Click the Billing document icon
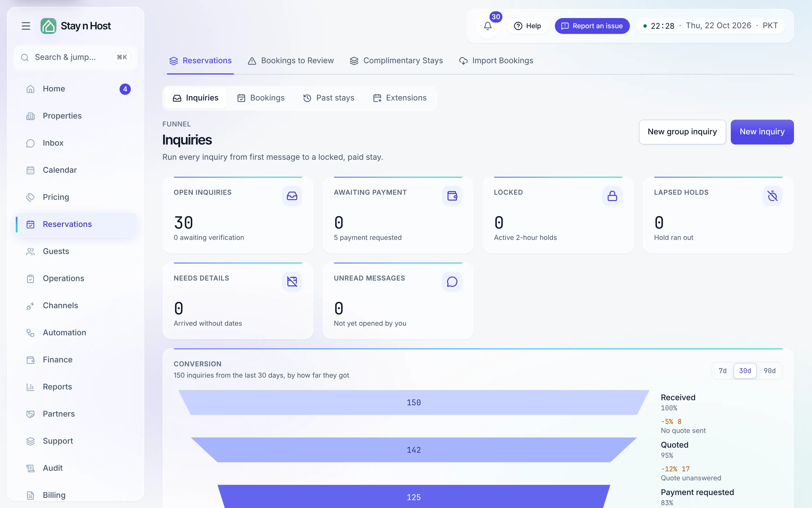Viewport: 812px width, 508px height. click(x=30, y=496)
